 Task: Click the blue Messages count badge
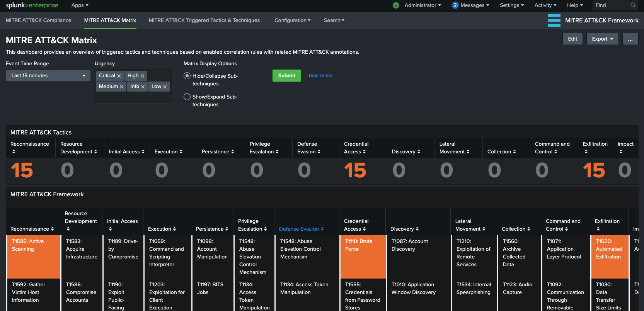coord(455,5)
